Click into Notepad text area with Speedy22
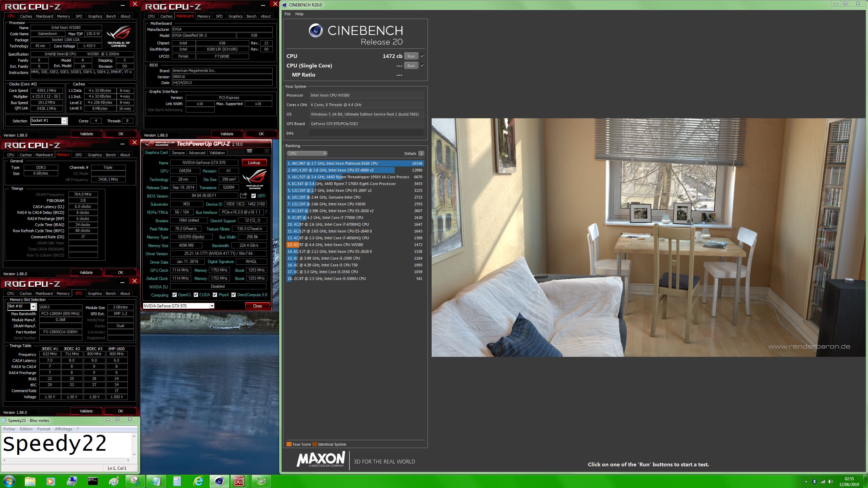This screenshot has width=868, height=488. click(66, 445)
